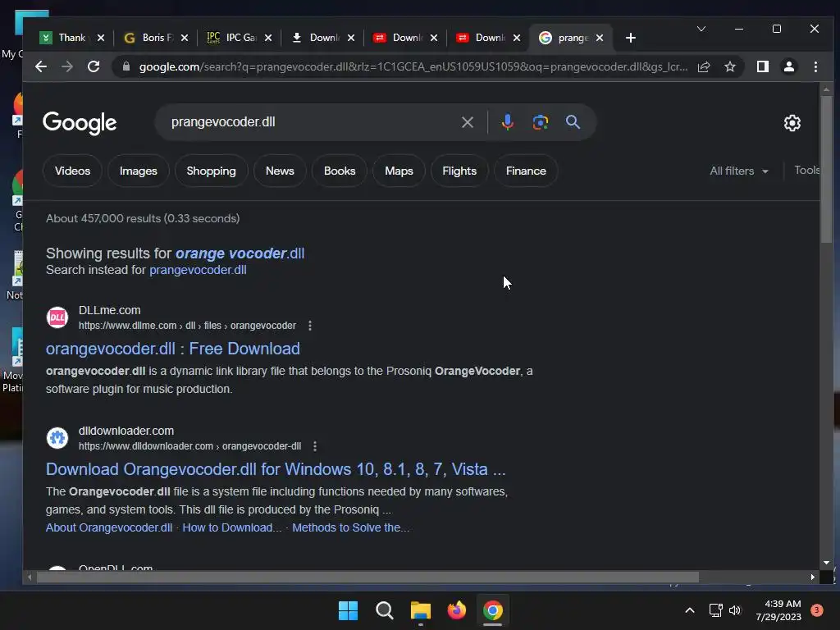Filter results by Images
Image resolution: width=840 pixels, height=630 pixels.
click(x=138, y=171)
